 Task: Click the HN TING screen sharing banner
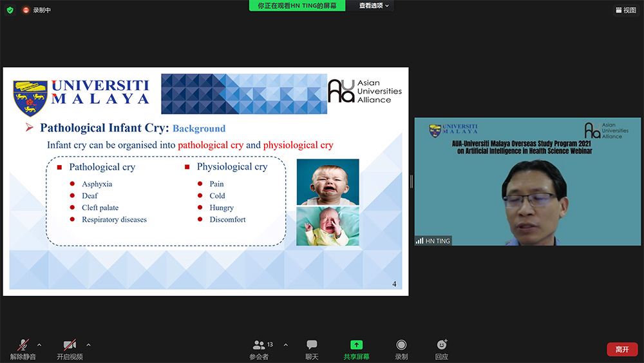297,5
